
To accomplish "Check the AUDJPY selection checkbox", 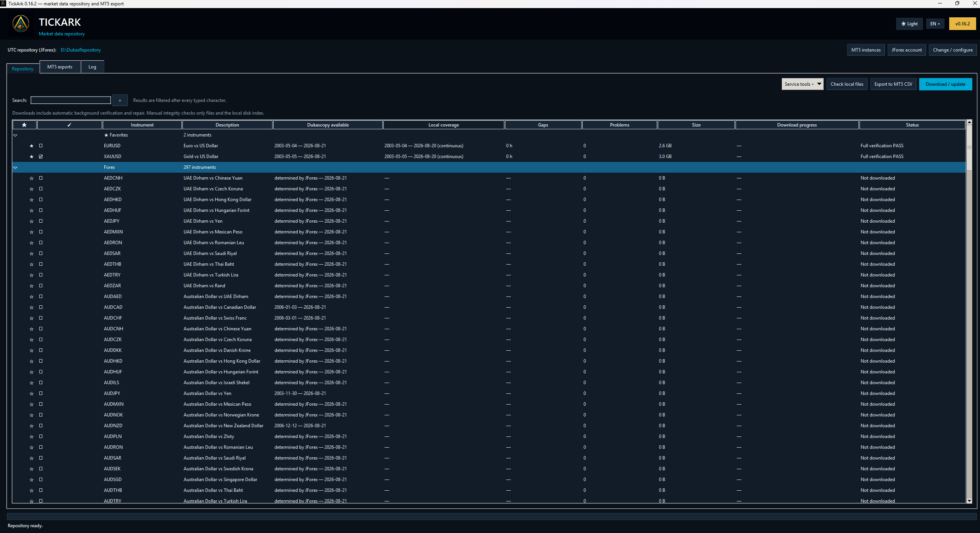I will pos(41,393).
